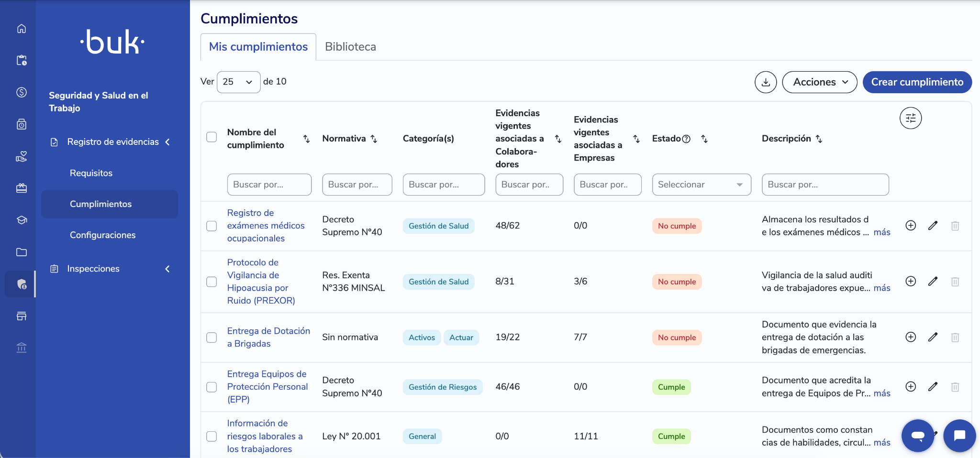Edit Registro de exámenes médicos row pencil
The width and height of the screenshot is (980, 458).
[933, 226]
